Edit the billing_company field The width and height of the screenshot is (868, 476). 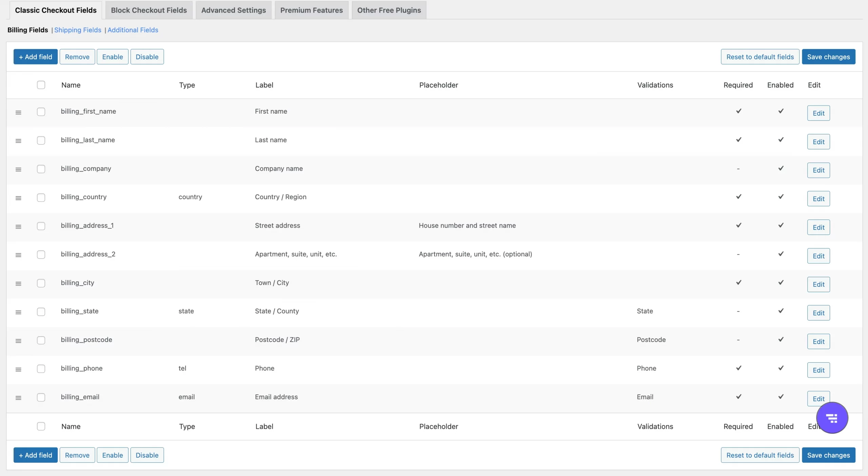818,170
